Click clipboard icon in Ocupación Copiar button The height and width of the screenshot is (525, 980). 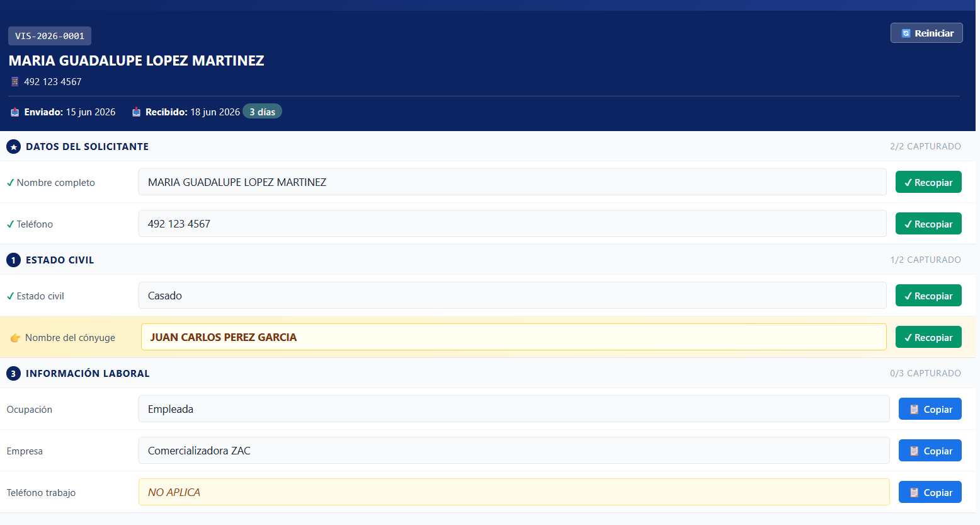914,410
